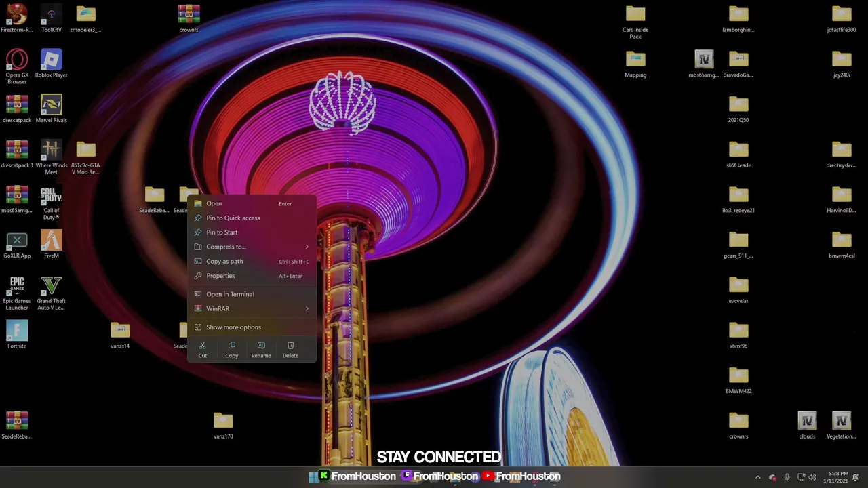Click the Rename button in context menu

point(261,350)
